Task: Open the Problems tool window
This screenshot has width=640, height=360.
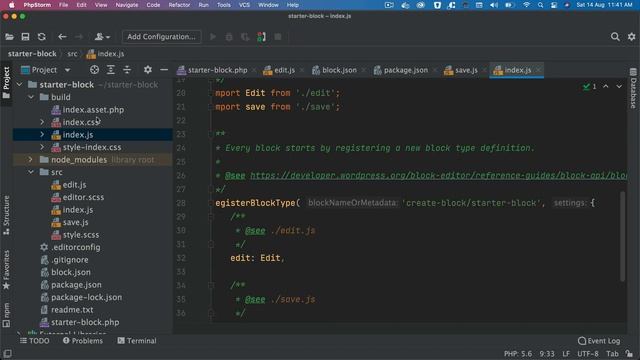Action: click(x=83, y=341)
